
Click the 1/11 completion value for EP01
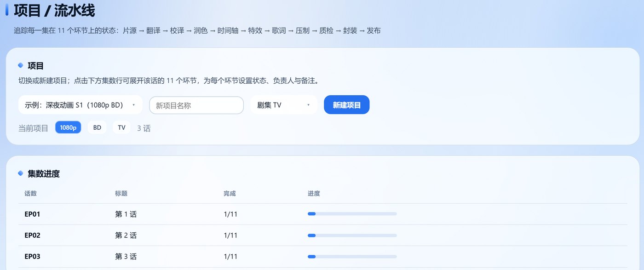(x=230, y=214)
